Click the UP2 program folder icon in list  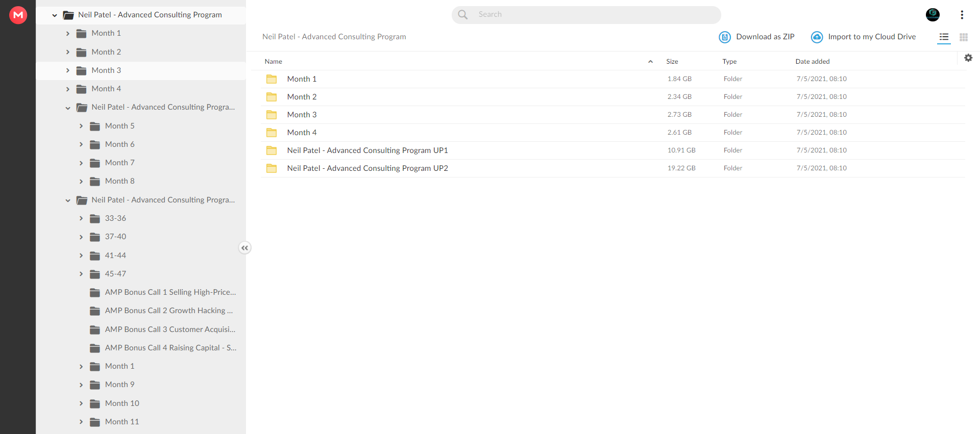coord(272,168)
